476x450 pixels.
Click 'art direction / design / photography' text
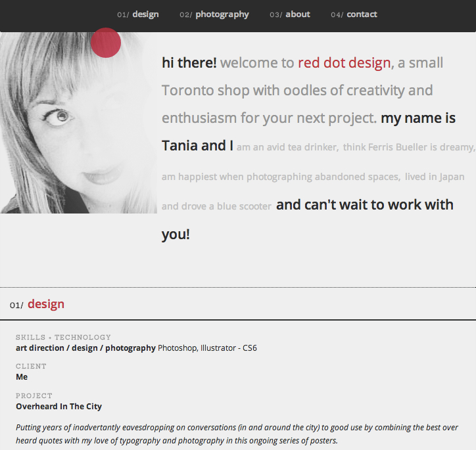85,348
